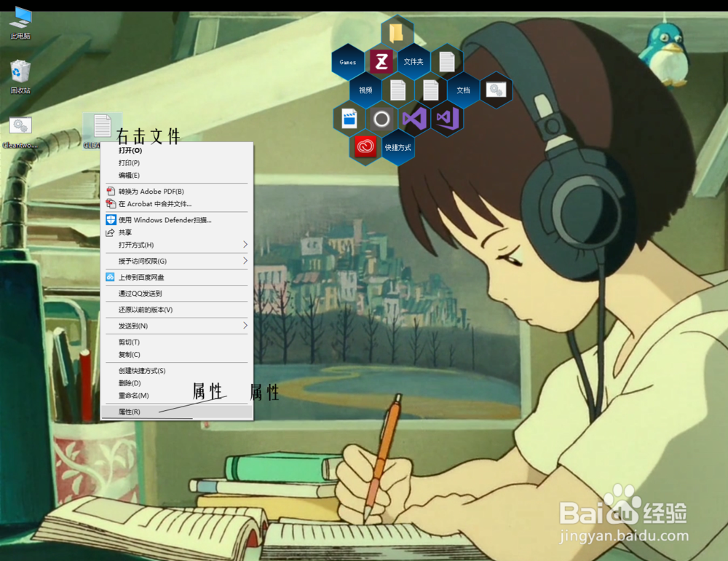The width and height of the screenshot is (728, 561).
Task: Expand the 授予访问权限(G) submenu arrow
Action: point(245,261)
